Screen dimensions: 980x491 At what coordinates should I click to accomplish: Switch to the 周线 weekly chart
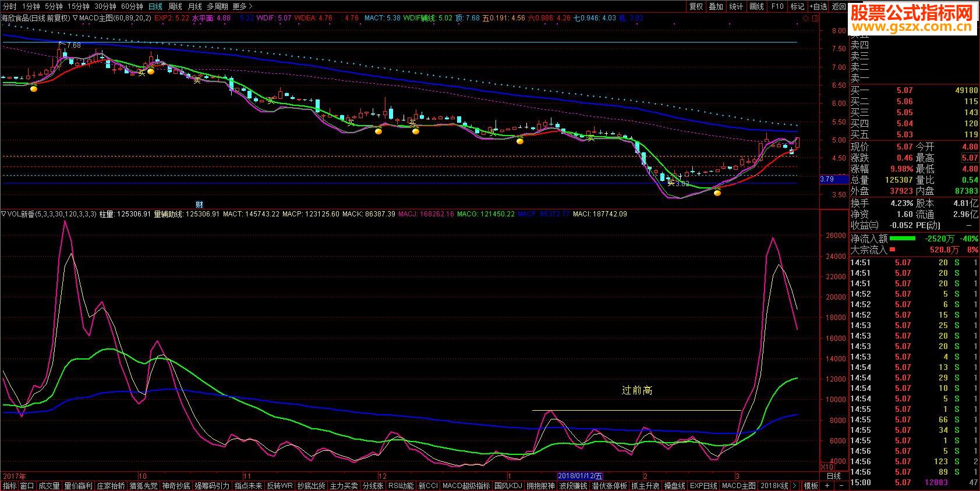coord(175,6)
